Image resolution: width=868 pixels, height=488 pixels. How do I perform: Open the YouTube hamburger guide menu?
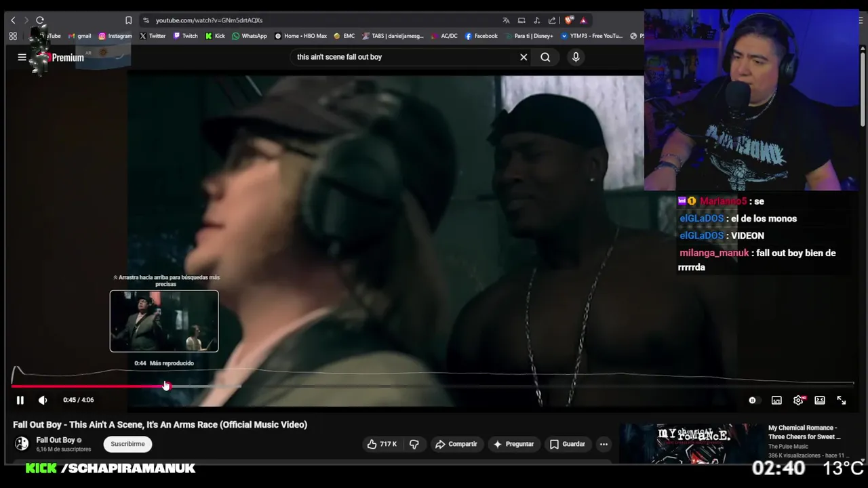(x=22, y=58)
